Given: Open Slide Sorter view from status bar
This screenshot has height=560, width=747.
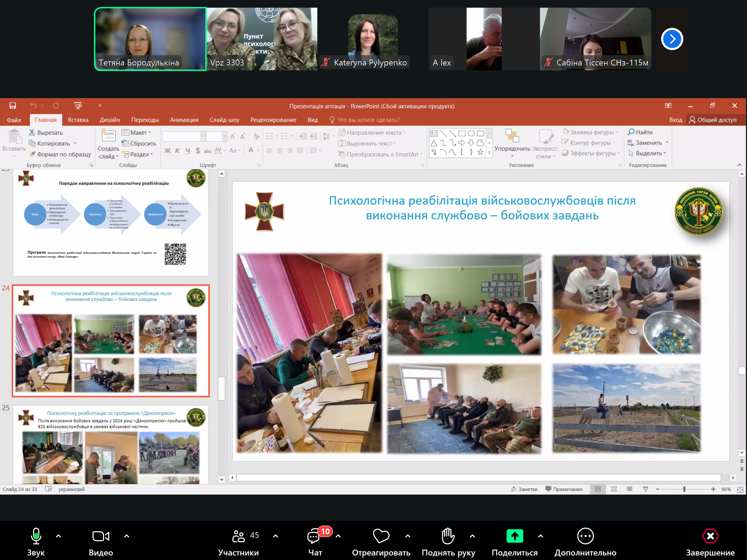Looking at the screenshot, I should click(614, 489).
